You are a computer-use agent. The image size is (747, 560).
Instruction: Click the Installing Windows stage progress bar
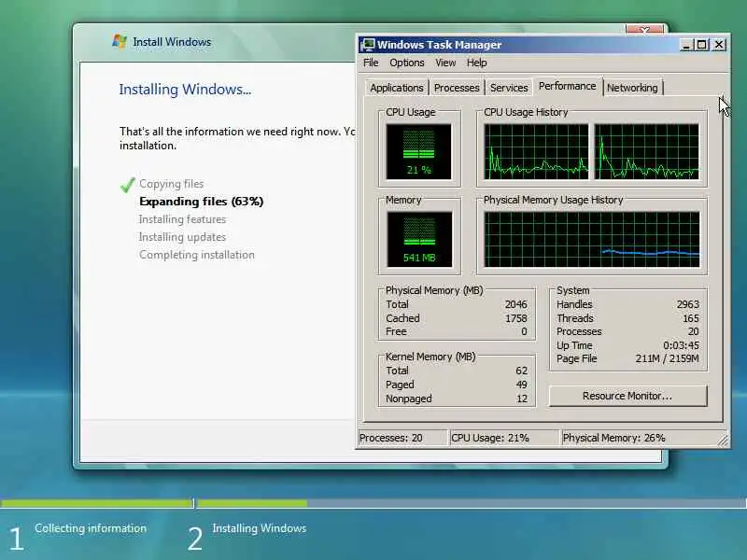[x=472, y=503]
